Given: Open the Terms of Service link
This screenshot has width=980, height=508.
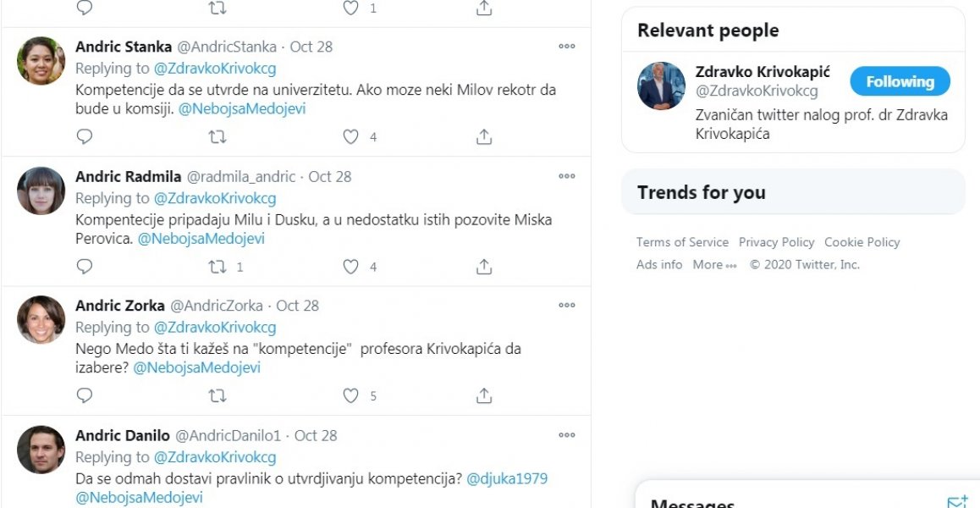Looking at the screenshot, I should tap(682, 242).
